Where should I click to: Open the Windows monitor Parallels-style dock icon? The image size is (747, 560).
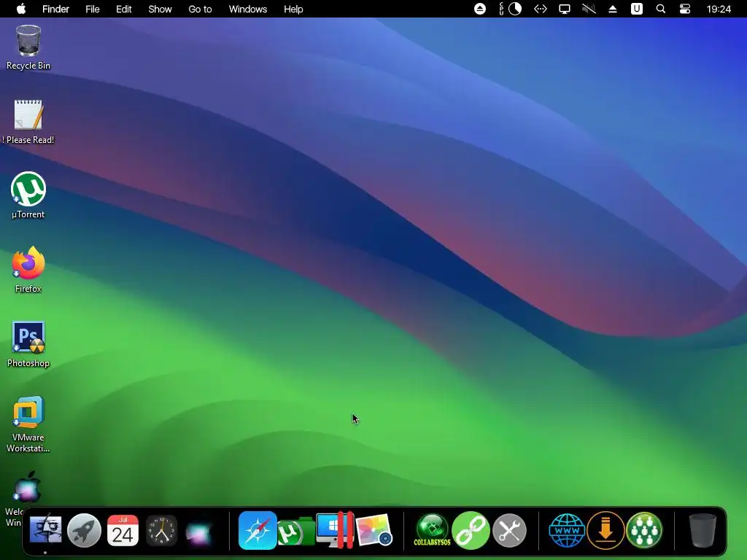(x=335, y=530)
